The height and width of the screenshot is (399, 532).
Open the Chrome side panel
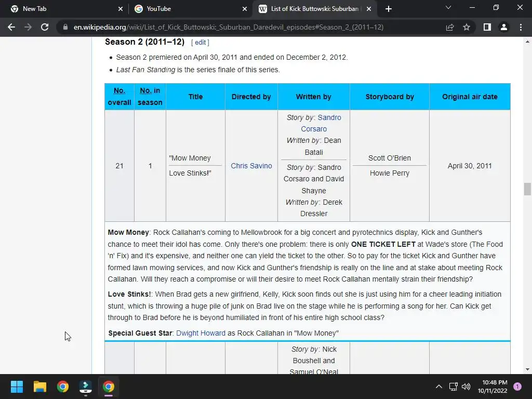click(487, 27)
